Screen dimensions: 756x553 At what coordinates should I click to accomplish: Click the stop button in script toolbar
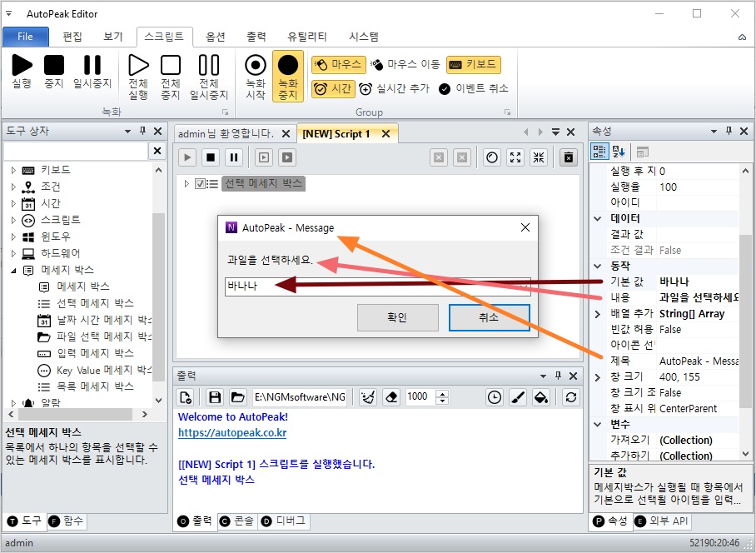(211, 157)
